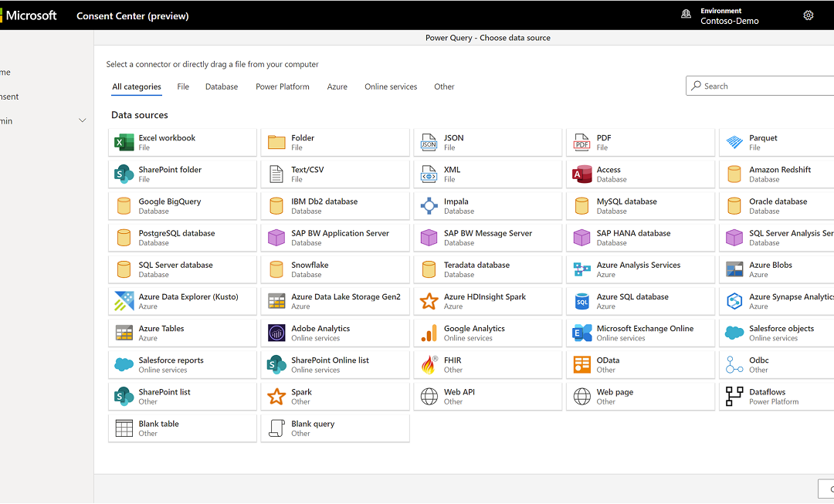Select the Snowflake connector

[335, 269]
